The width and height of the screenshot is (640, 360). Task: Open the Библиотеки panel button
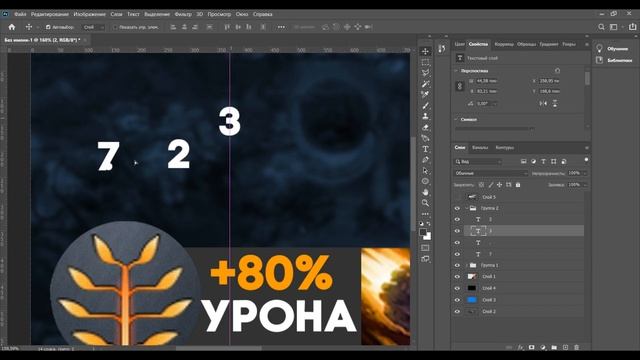tap(614, 60)
